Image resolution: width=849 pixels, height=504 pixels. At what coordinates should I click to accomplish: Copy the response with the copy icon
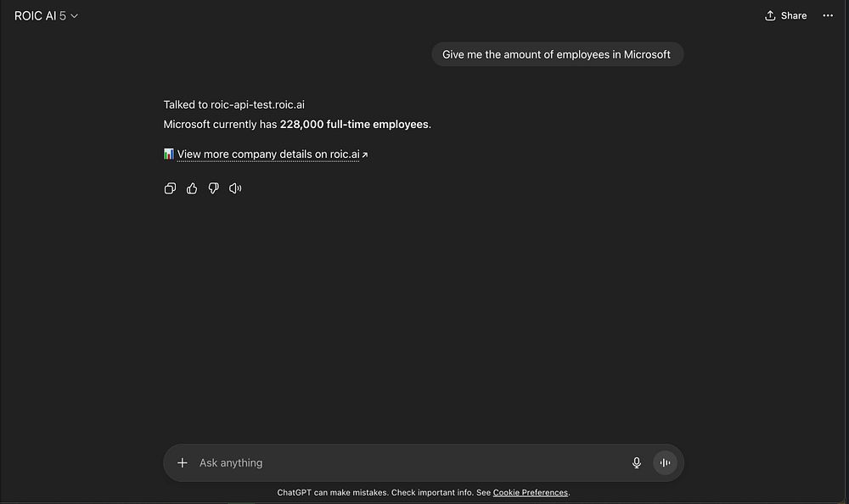pyautogui.click(x=170, y=188)
